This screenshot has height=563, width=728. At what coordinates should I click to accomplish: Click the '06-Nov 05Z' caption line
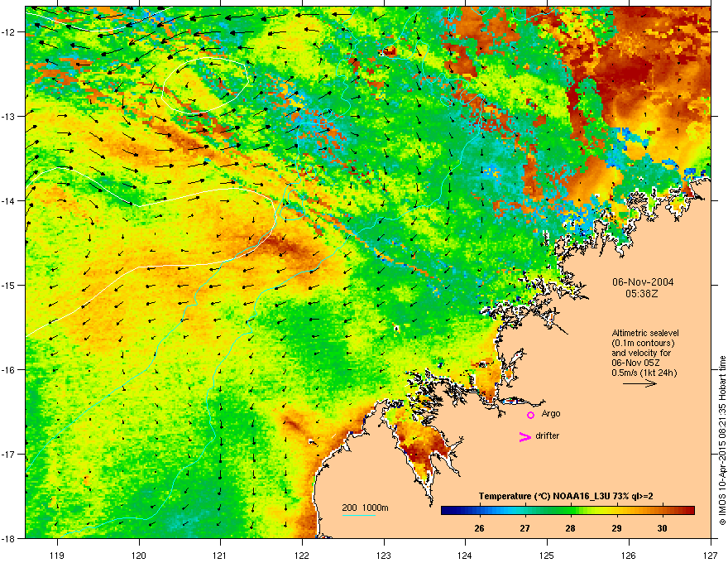tap(635, 363)
